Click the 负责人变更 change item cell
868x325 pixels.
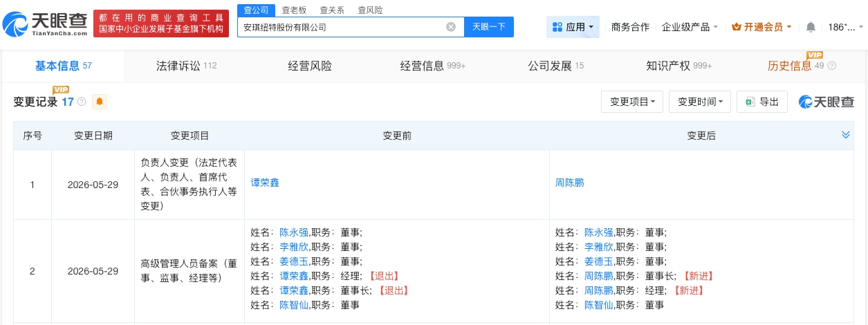point(190,185)
